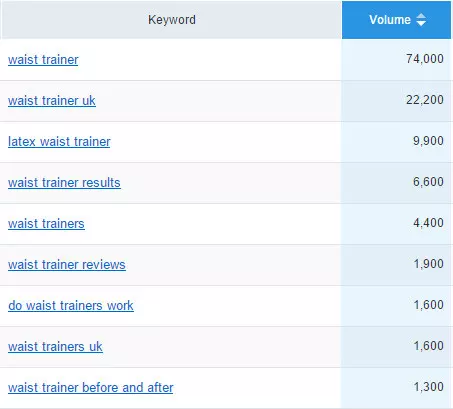Screen dimensions: 453x409
Task: Follow 'do waist trainers work' link
Action: pos(71,306)
